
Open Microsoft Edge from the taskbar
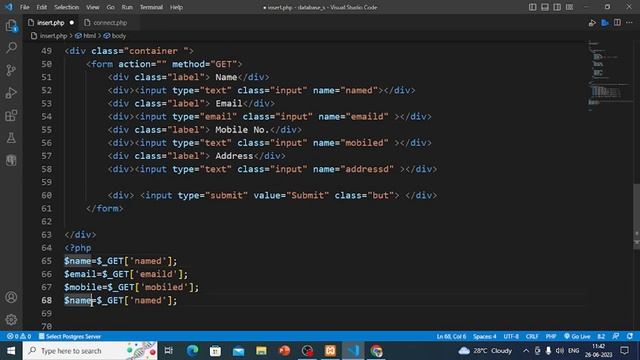[x=192, y=351]
